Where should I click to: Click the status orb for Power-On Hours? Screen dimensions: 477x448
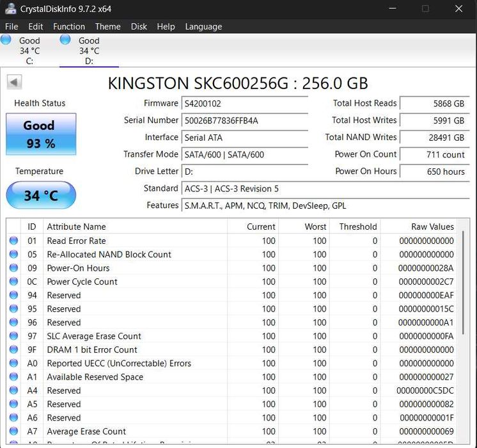click(13, 268)
